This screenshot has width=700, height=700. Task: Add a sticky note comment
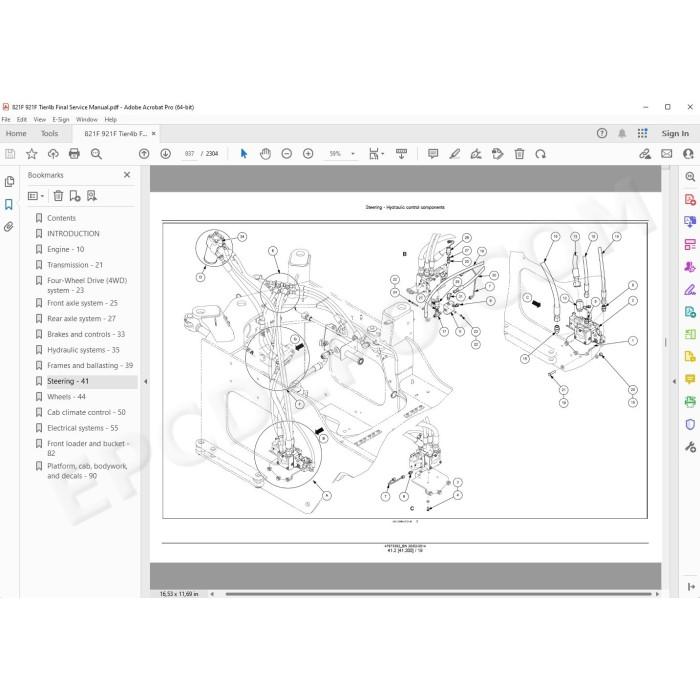pyautogui.click(x=433, y=154)
